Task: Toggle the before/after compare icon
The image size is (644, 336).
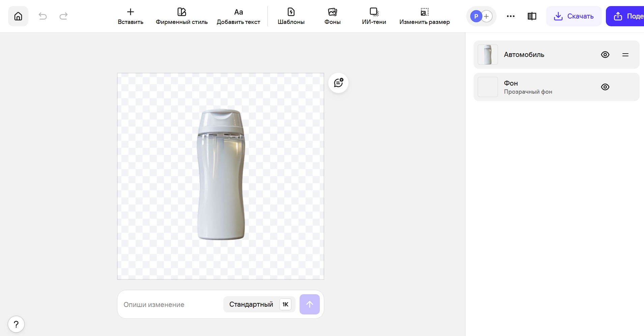Action: tap(532, 16)
